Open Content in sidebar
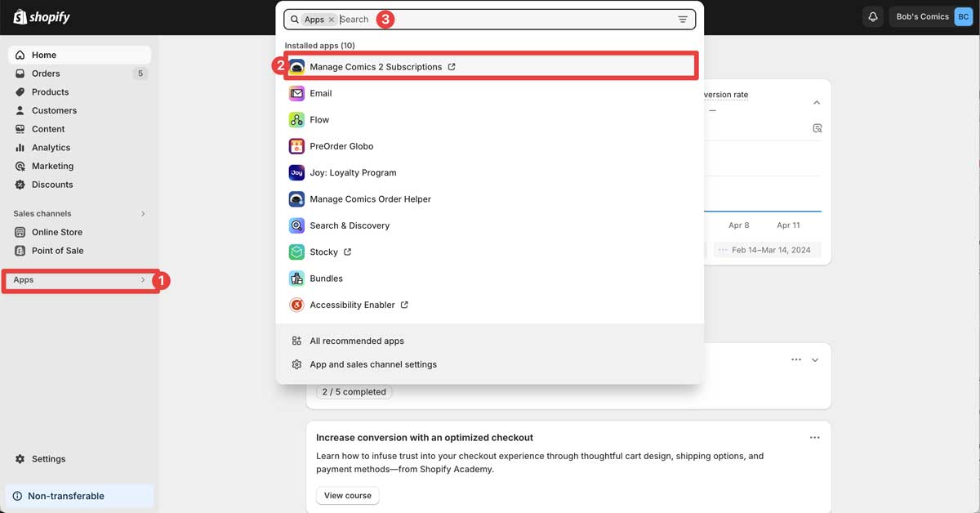Image resolution: width=980 pixels, height=513 pixels. coord(79,129)
